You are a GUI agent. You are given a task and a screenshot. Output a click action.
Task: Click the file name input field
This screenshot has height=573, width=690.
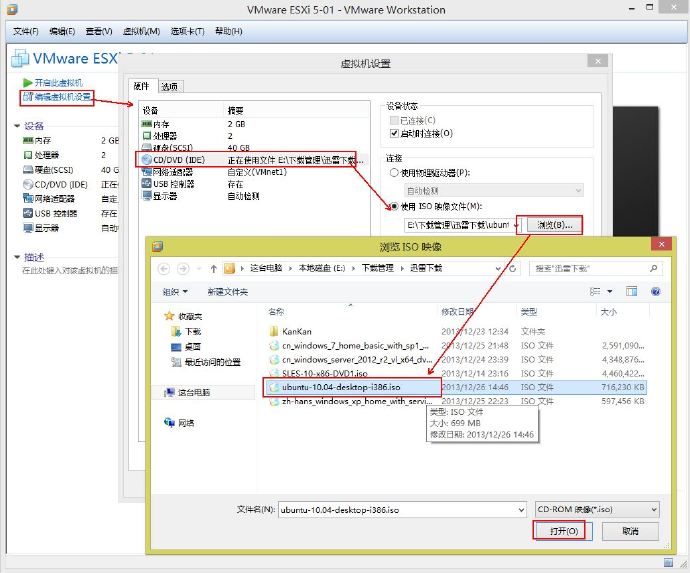click(x=402, y=510)
